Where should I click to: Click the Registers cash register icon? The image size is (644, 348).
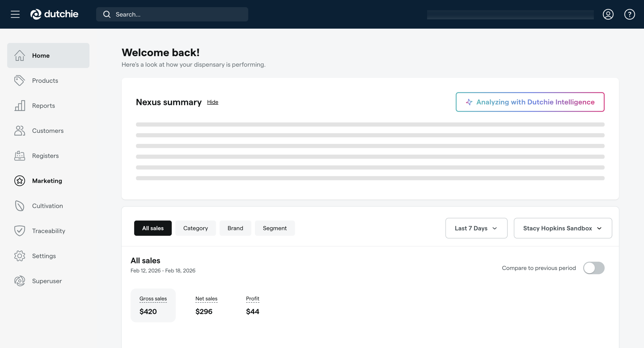(x=20, y=156)
